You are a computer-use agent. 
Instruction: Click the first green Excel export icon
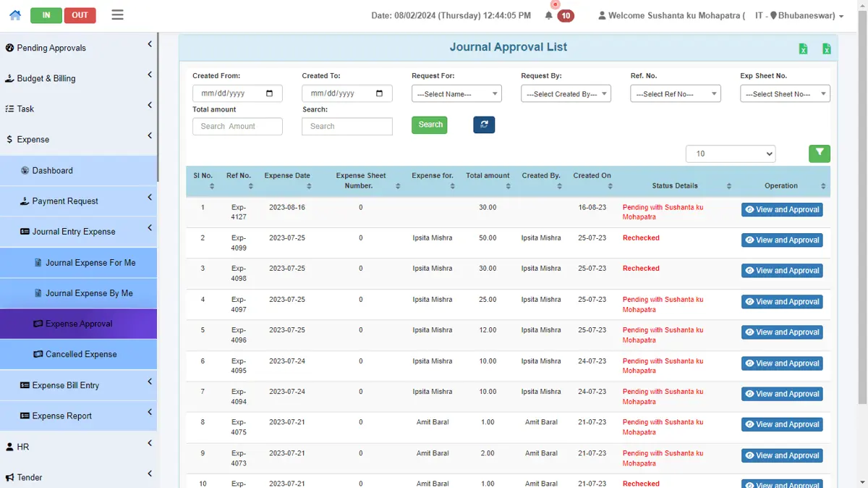pyautogui.click(x=803, y=49)
